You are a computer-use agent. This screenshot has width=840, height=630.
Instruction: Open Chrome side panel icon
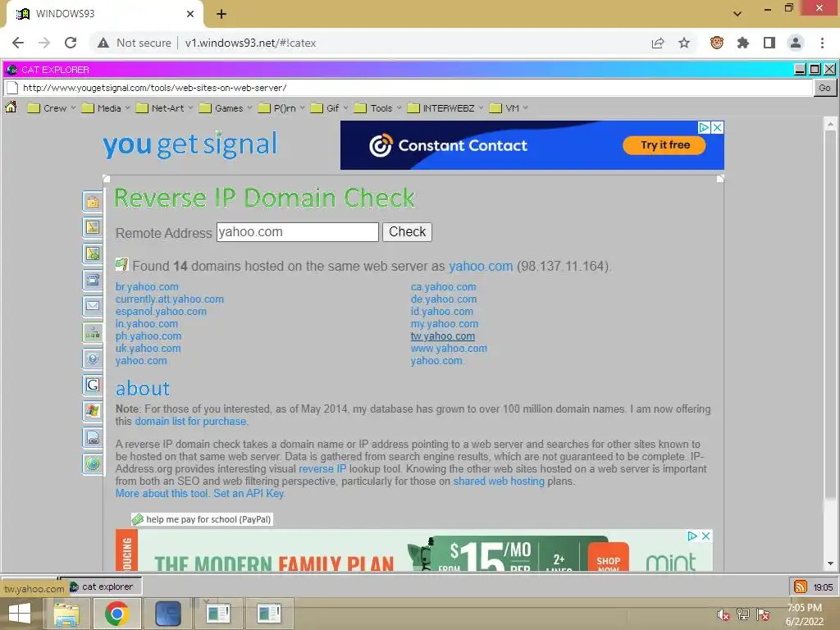(x=769, y=43)
